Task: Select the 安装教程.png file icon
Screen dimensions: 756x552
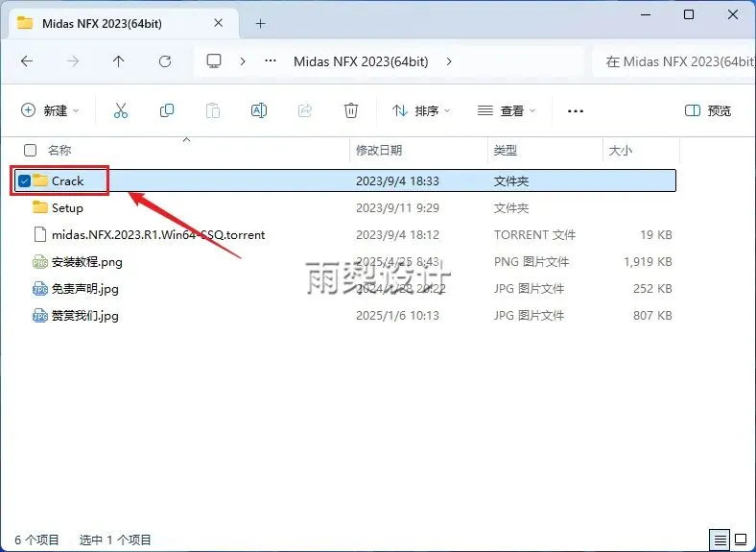Action: click(40, 261)
